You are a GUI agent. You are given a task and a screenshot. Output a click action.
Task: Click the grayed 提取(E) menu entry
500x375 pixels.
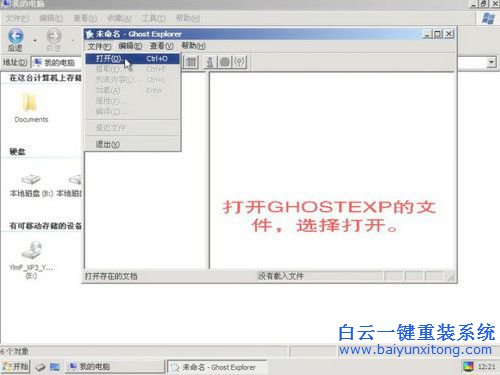pyautogui.click(x=132, y=69)
